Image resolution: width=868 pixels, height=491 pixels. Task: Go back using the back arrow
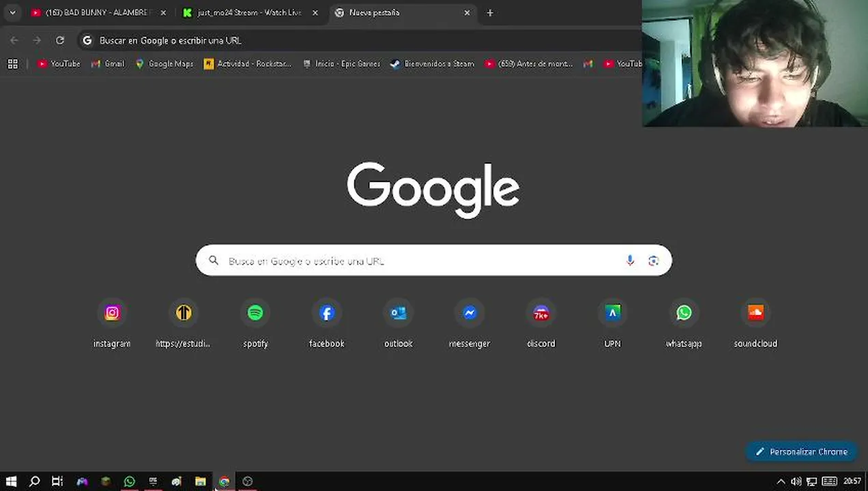pyautogui.click(x=14, y=40)
